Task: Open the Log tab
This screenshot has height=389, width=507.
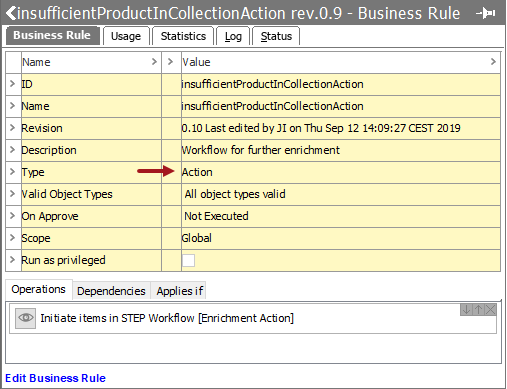Action: tap(233, 36)
